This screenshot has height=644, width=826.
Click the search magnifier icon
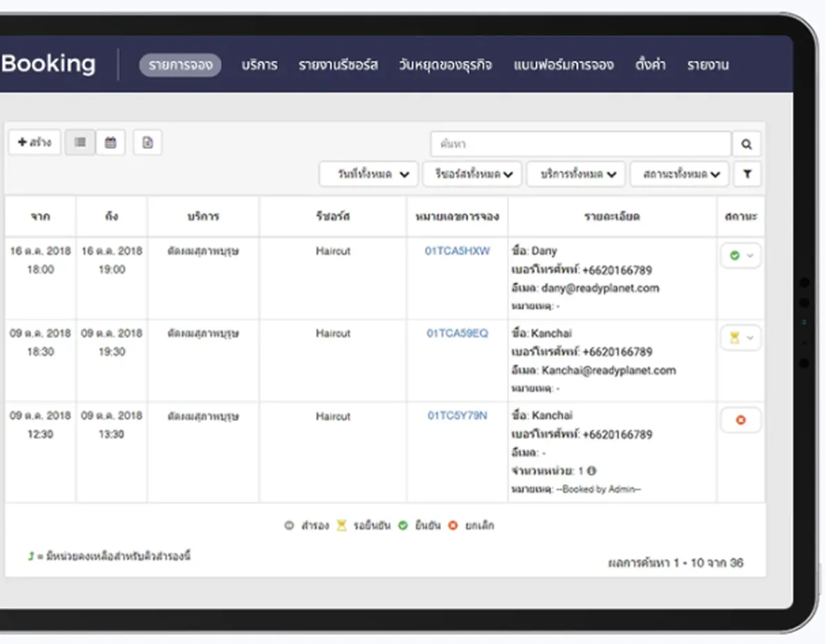tap(746, 144)
